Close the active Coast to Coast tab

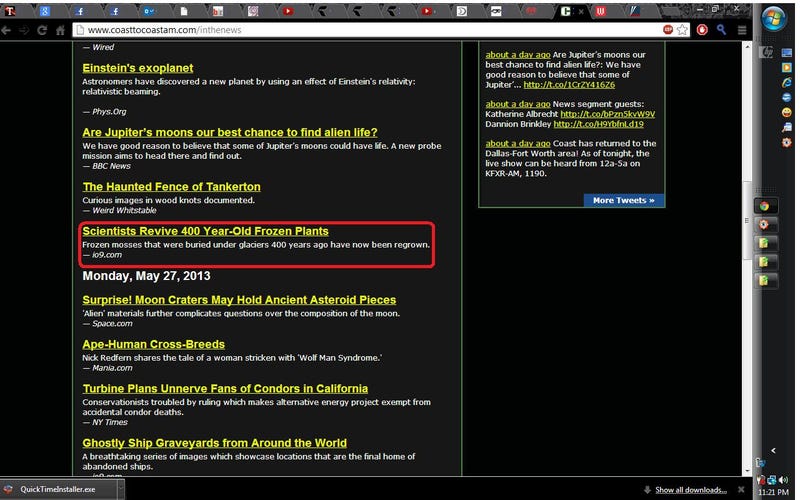(x=581, y=11)
